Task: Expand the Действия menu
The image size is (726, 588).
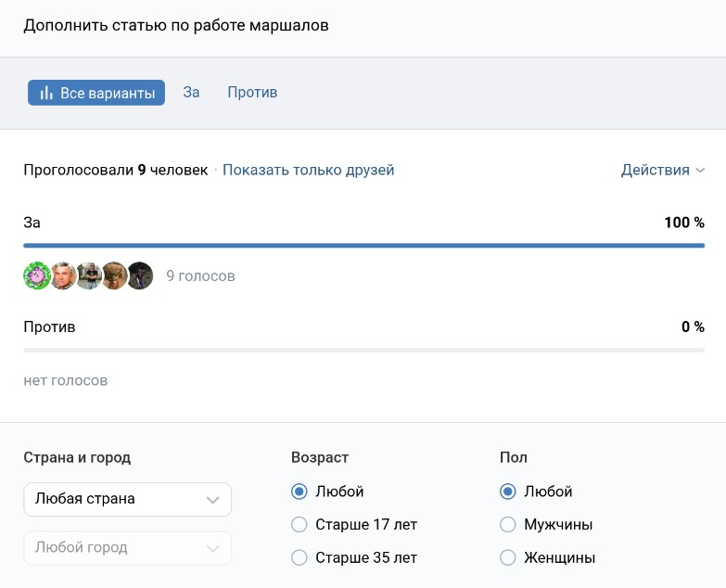Action: (662, 170)
